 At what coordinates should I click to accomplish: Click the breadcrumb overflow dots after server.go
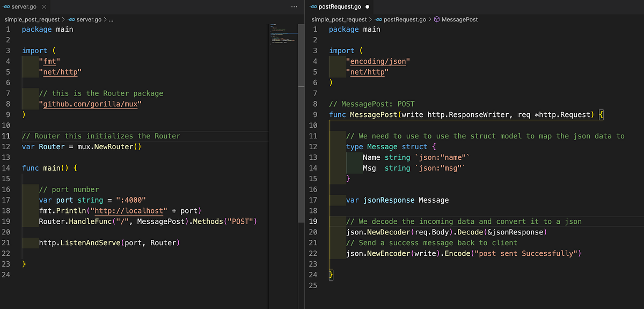click(x=110, y=19)
